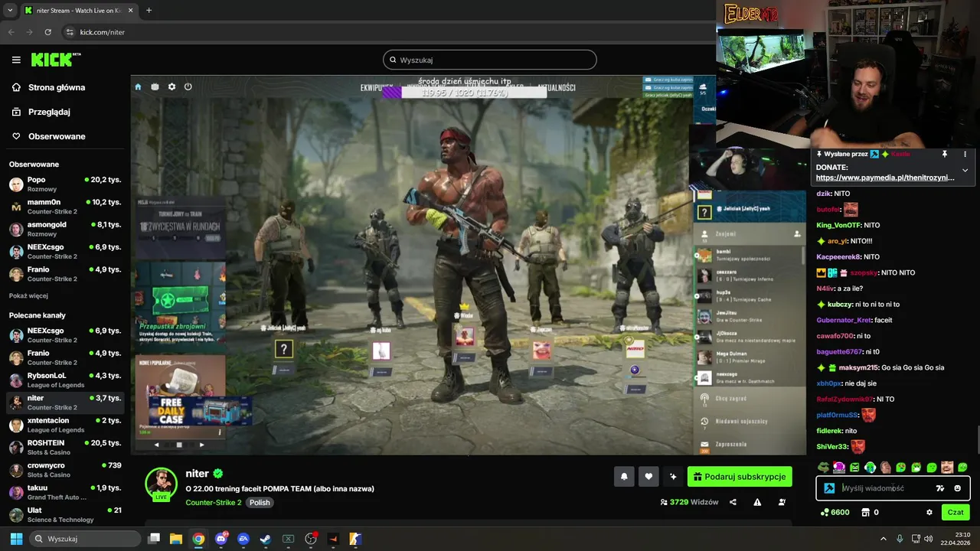Click the home icon in CS2 menu
The width and height of the screenshot is (980, 551).
click(138, 86)
